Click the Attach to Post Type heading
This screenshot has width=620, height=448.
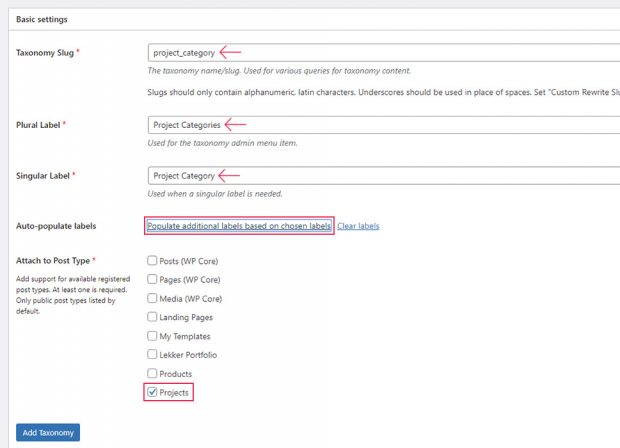pos(53,261)
